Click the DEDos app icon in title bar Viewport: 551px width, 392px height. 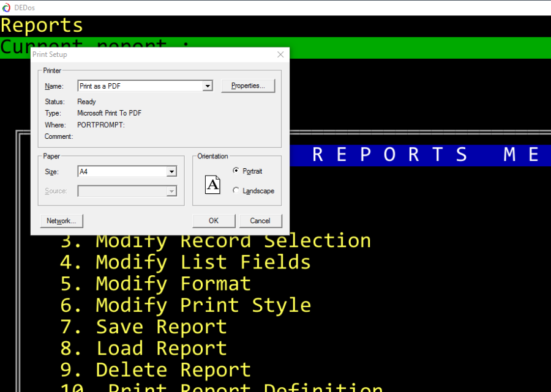[7, 7]
